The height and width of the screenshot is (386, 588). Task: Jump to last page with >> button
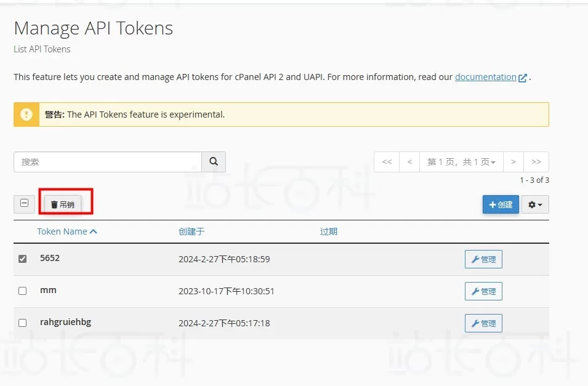(536, 162)
